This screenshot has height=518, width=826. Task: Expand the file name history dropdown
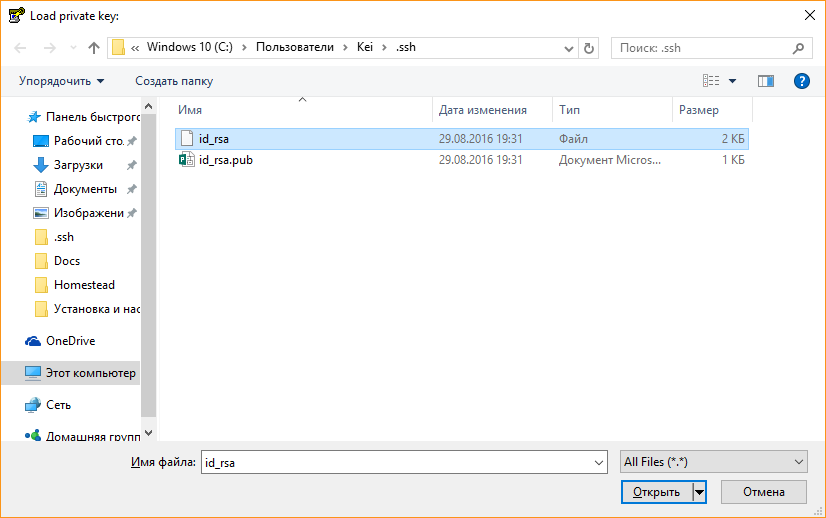599,462
